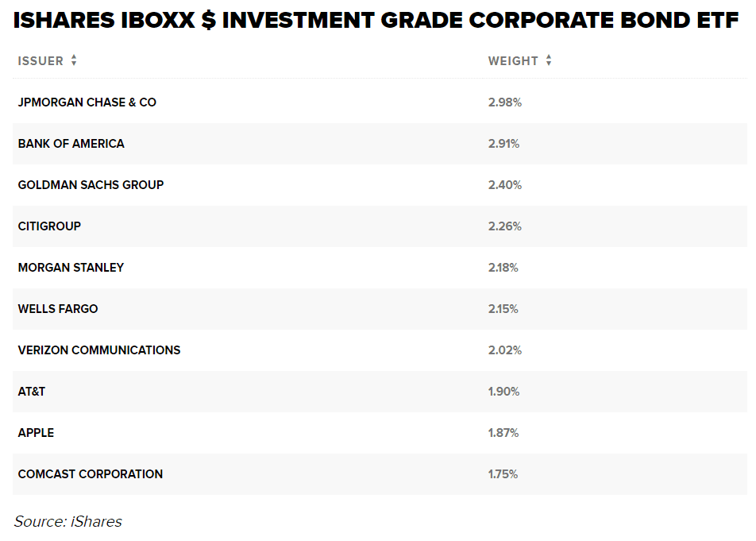Select the Citigroup issuer cell

(x=49, y=226)
